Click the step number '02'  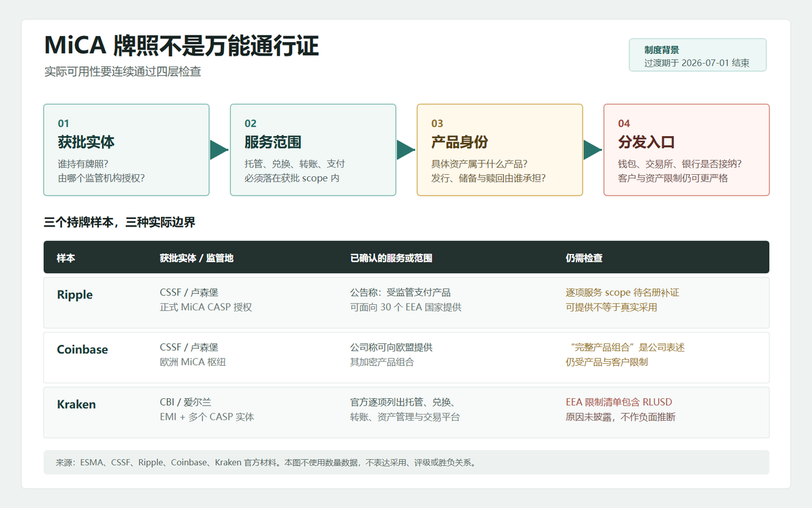250,123
